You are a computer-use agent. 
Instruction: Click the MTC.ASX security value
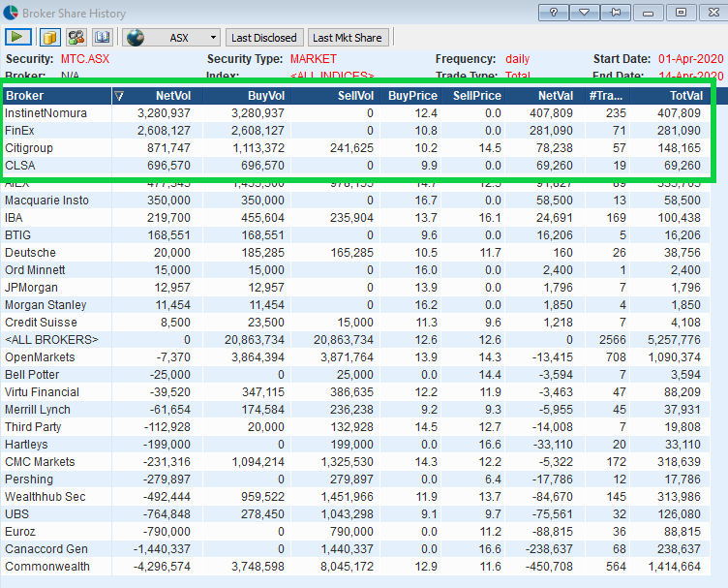pyautogui.click(x=85, y=59)
